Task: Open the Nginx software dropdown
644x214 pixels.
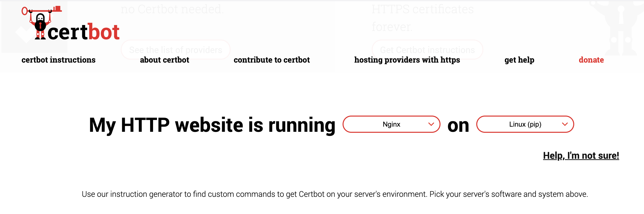Action: (391, 124)
